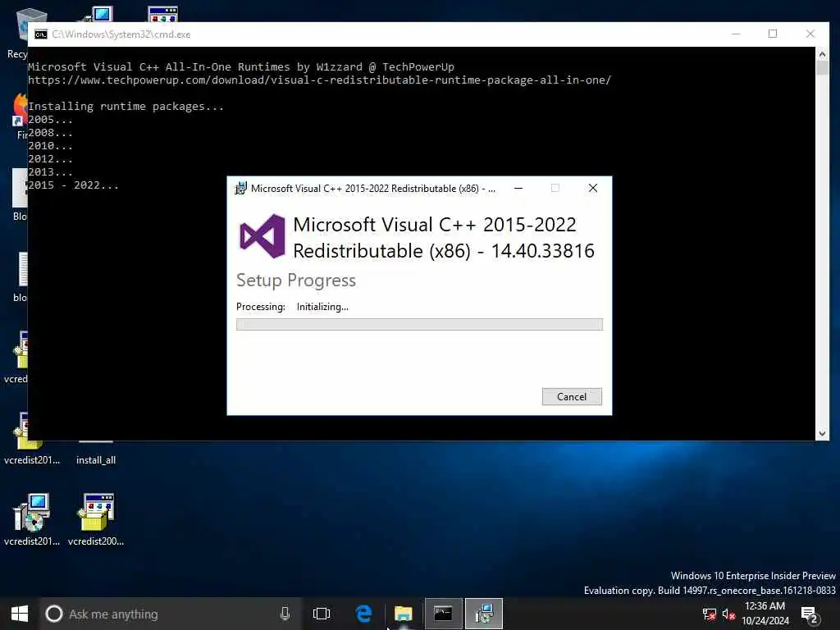This screenshot has height=630, width=840.
Task: Click the techpowerup.com URL line in cmd
Action: point(319,80)
